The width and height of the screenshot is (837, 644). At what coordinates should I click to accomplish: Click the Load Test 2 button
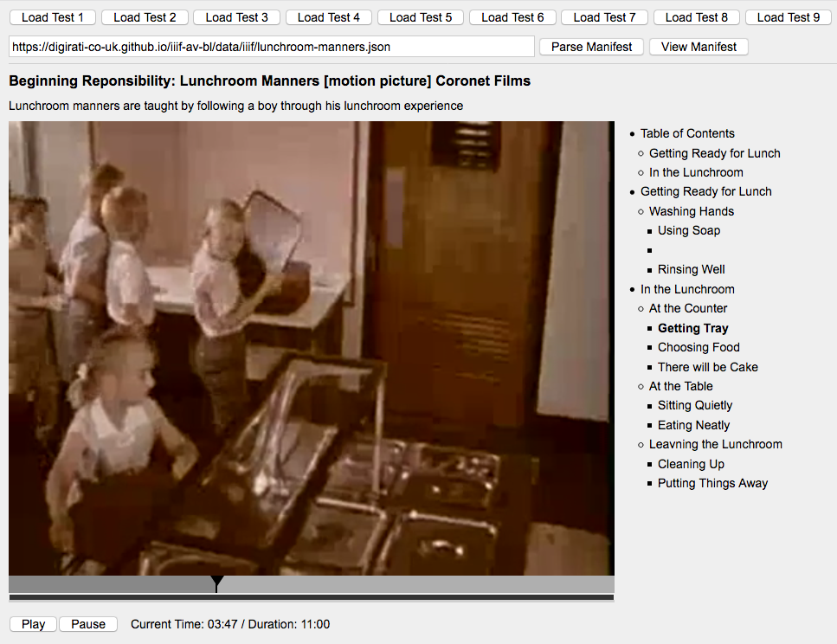(x=145, y=17)
